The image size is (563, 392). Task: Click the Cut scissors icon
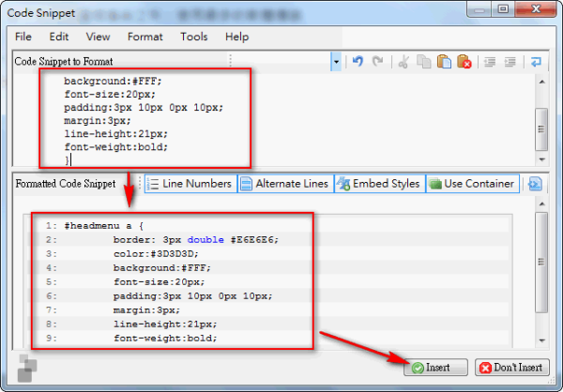click(403, 61)
